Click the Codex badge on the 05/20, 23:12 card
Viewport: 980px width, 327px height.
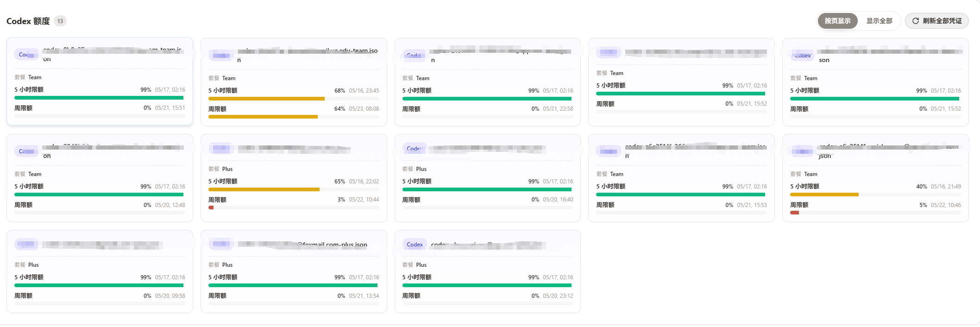415,245
